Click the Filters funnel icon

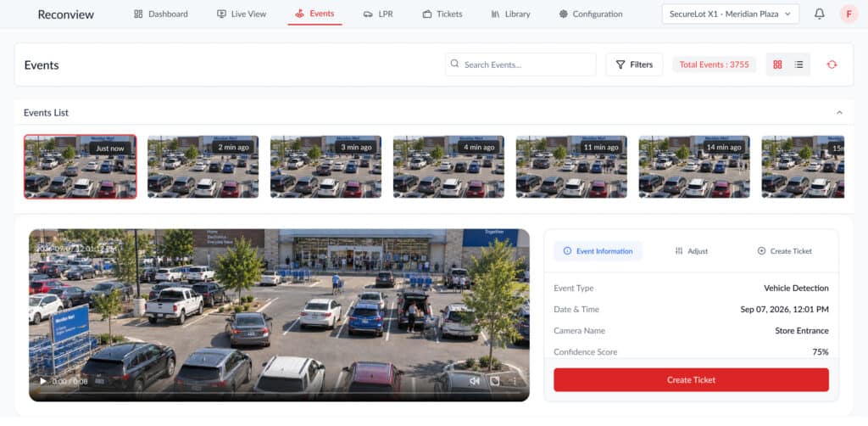620,64
